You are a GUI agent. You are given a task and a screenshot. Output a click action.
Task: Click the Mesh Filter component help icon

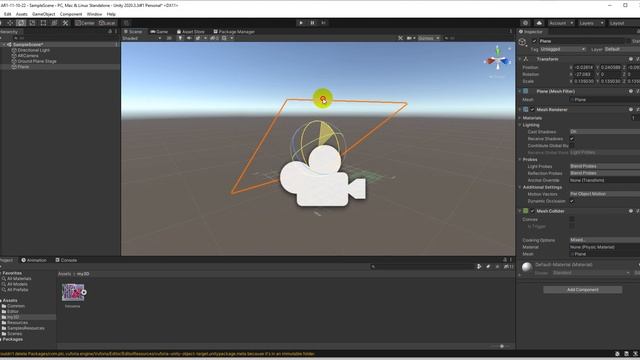(x=631, y=91)
